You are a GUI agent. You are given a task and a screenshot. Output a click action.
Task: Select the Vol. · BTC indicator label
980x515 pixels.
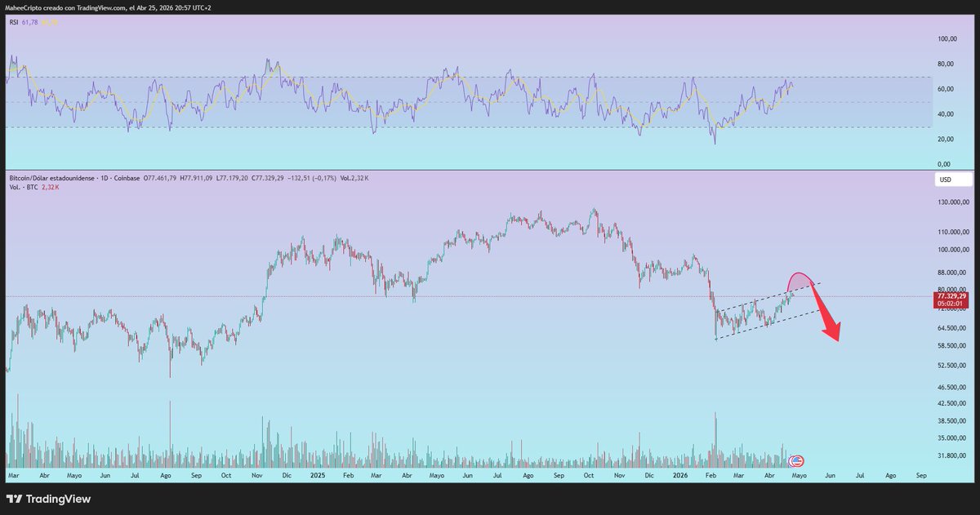23,187
